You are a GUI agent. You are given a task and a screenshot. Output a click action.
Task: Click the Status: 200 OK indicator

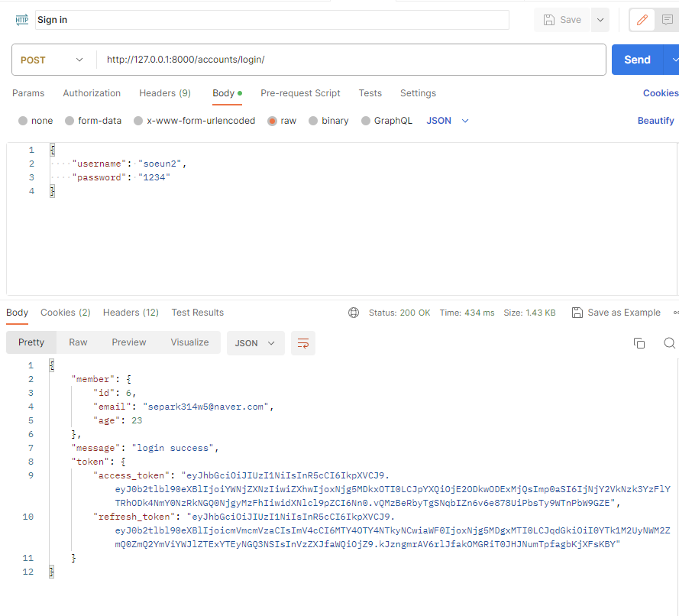click(x=399, y=313)
